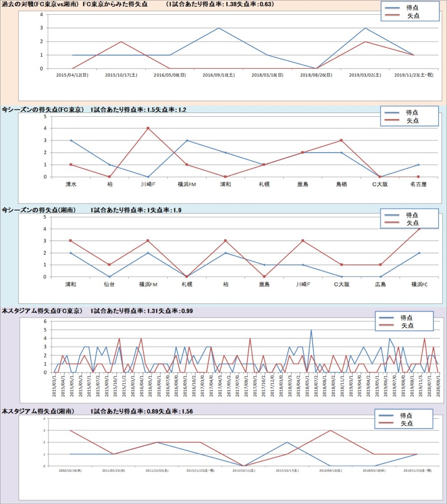Click the 横浜FC axis label

pos(419,284)
